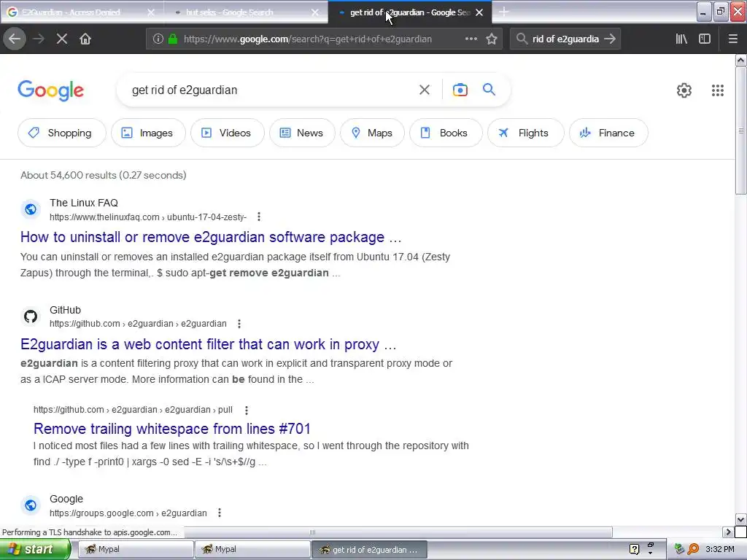Focus the browser address bar URL
The width and height of the screenshot is (747, 560).
tap(308, 39)
